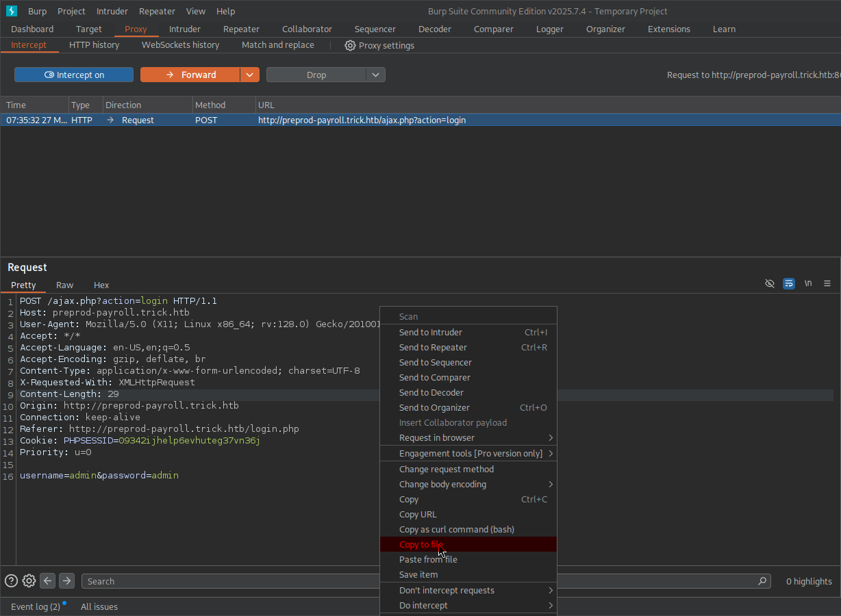
Task: Expand the Forward button dropdown arrow
Action: 249,75
